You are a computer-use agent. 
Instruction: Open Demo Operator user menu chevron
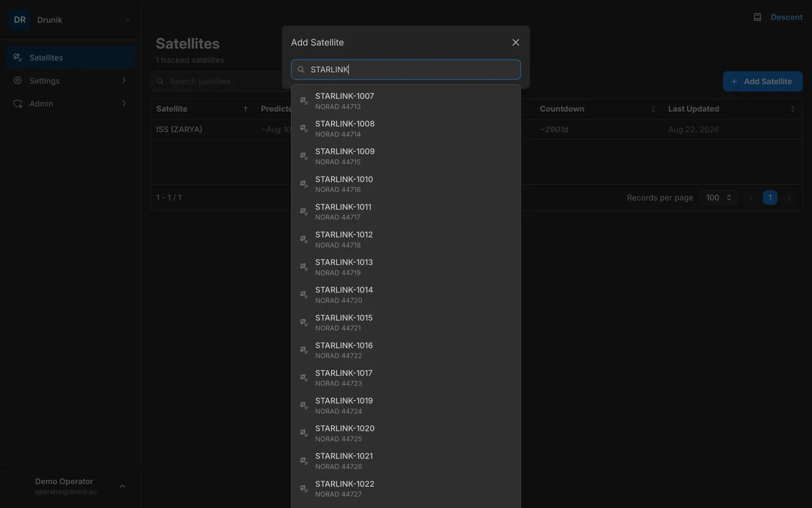click(x=122, y=486)
